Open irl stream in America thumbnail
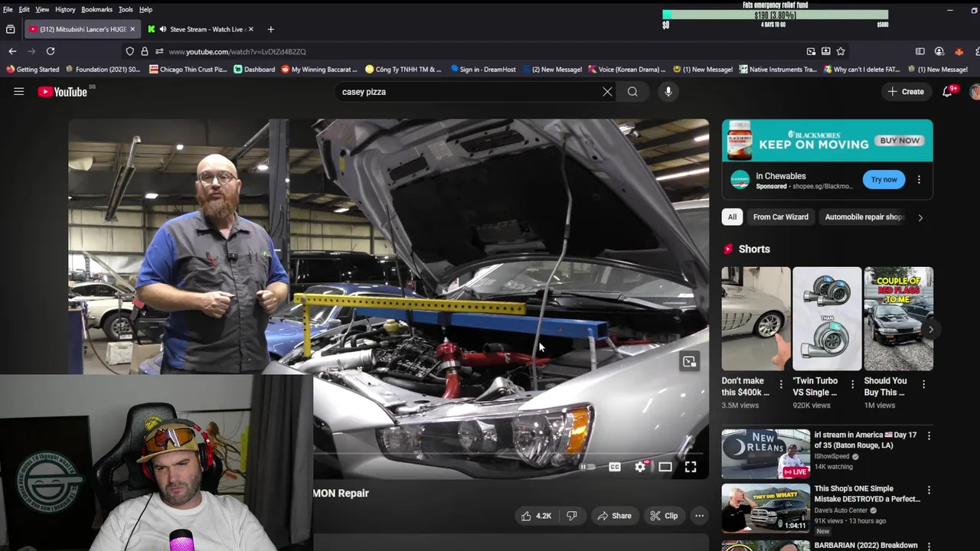The height and width of the screenshot is (551, 980). pos(766,454)
